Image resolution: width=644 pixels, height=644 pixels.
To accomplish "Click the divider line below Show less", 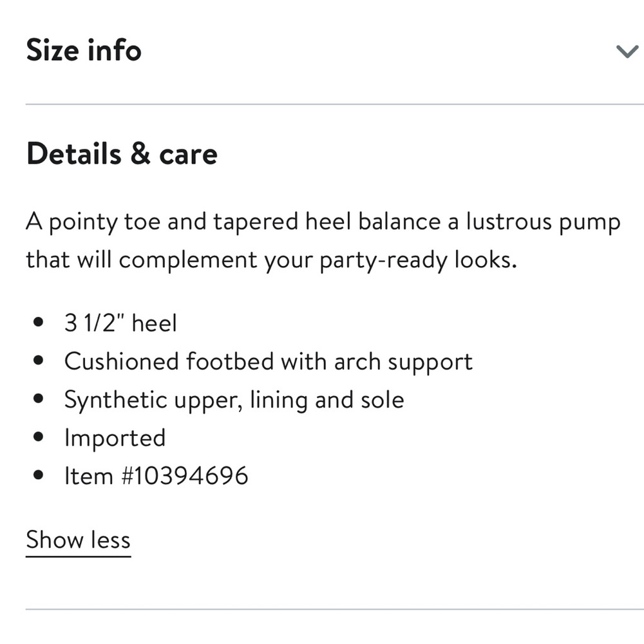I will coord(335,609).
